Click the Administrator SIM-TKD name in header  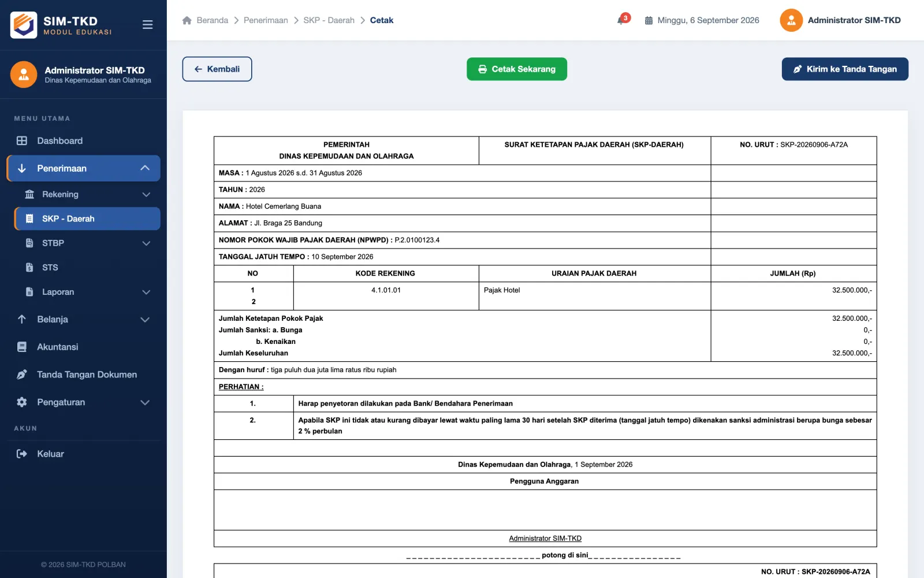click(854, 20)
